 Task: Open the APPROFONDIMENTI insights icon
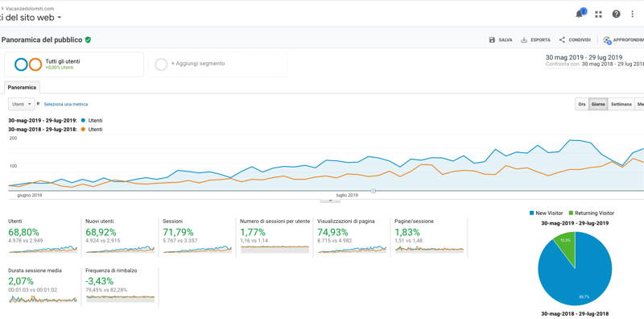pos(607,40)
